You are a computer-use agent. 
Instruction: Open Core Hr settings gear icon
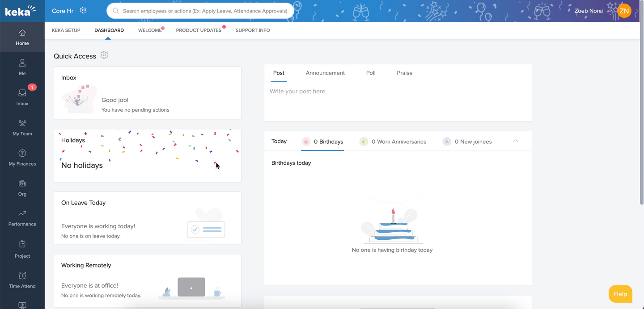83,10
